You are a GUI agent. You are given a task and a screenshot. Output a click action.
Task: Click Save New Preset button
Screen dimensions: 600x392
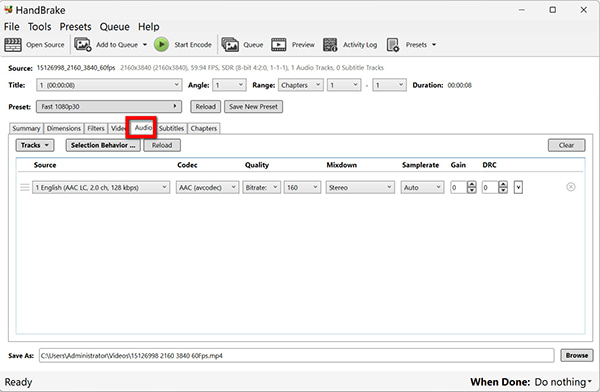tap(253, 107)
